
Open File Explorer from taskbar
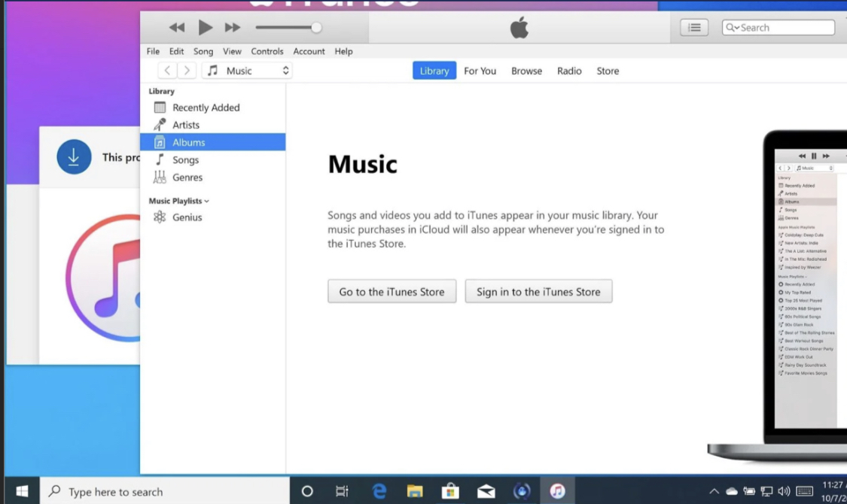pos(415,491)
